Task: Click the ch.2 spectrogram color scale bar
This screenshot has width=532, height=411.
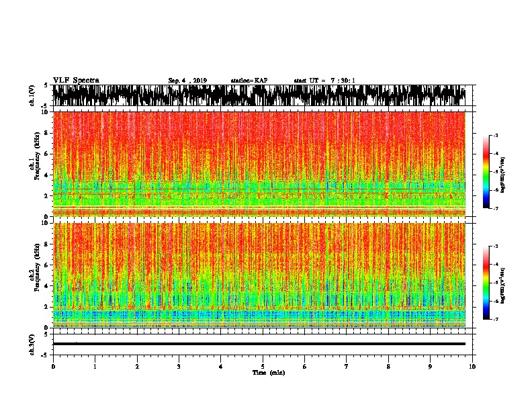Action: (486, 283)
